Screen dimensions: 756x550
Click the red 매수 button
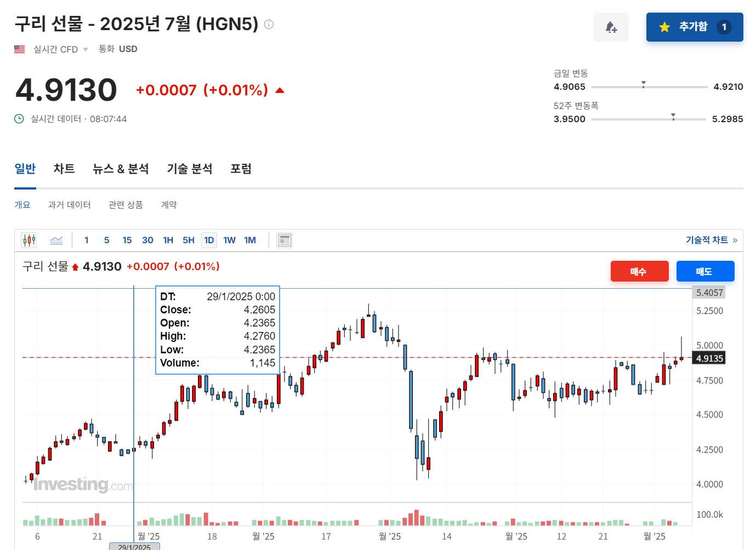pos(639,271)
